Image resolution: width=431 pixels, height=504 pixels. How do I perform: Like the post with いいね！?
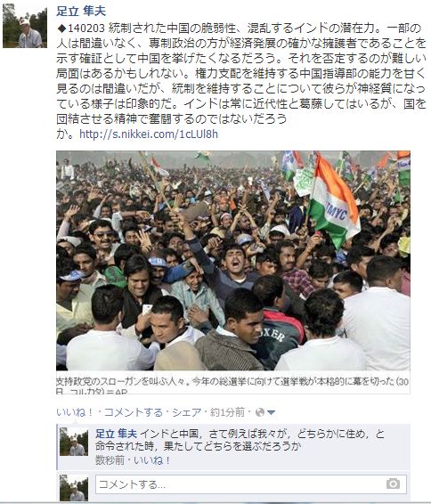[x=75, y=412]
